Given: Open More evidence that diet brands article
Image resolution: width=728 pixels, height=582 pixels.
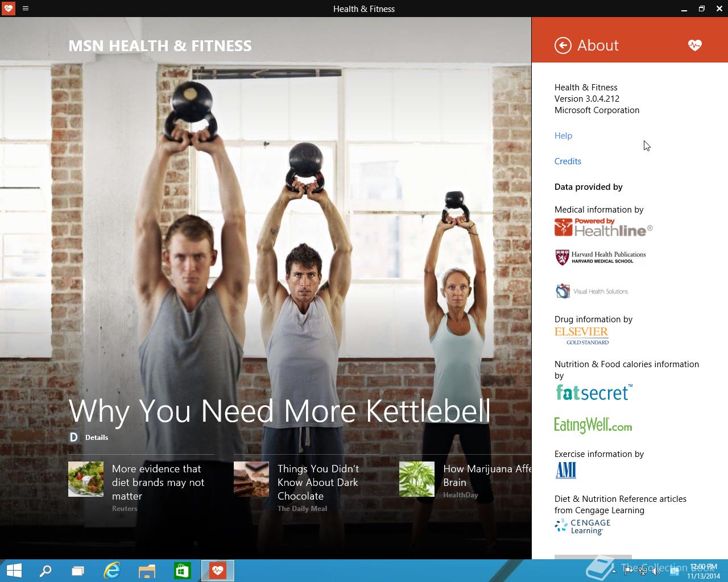Looking at the screenshot, I should 158,482.
